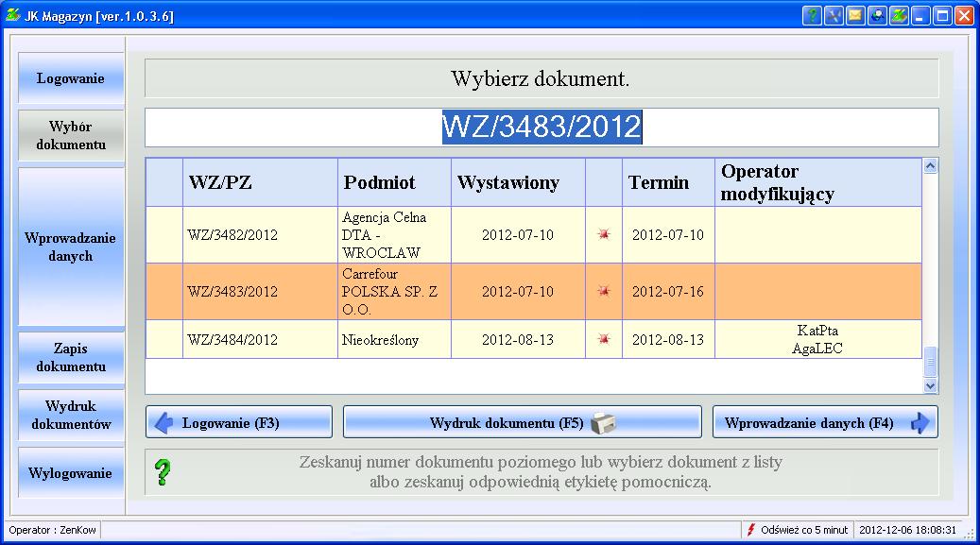Click the yellow envelope message icon
The image size is (980, 545).
pos(855,16)
